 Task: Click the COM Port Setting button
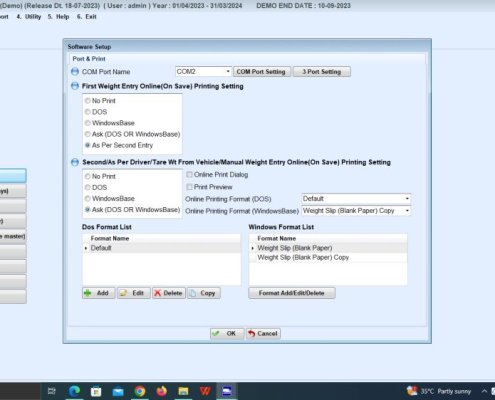(261, 72)
